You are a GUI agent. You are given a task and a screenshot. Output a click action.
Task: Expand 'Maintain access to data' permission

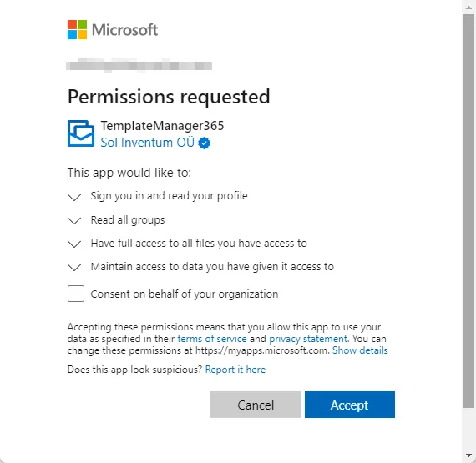point(74,267)
